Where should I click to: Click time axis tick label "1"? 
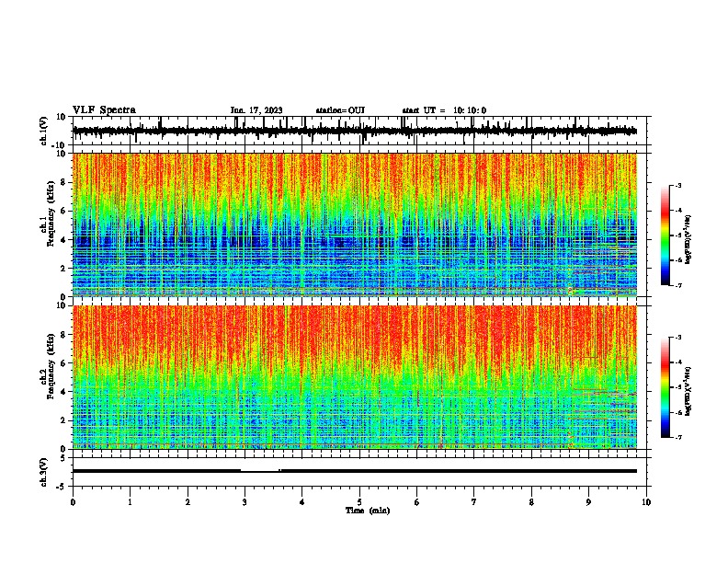pos(130,502)
